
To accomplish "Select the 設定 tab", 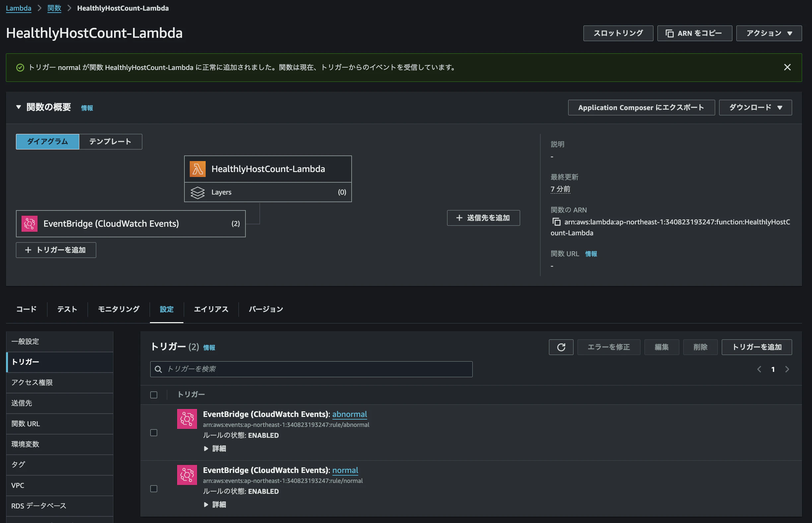I will pyautogui.click(x=167, y=309).
